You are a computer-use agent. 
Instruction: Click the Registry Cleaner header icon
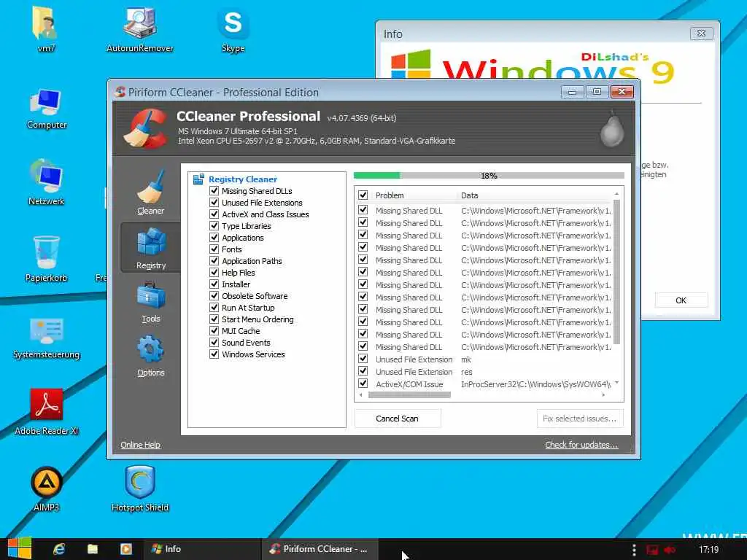point(198,179)
